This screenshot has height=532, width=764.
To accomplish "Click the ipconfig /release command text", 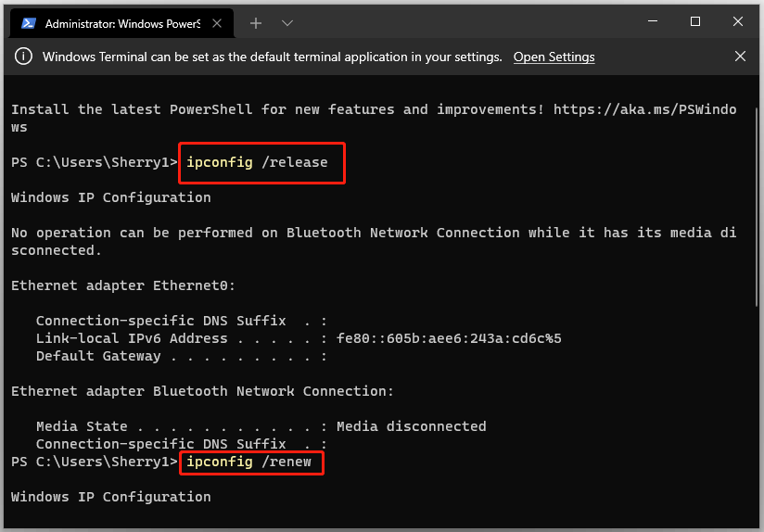I will click(257, 162).
